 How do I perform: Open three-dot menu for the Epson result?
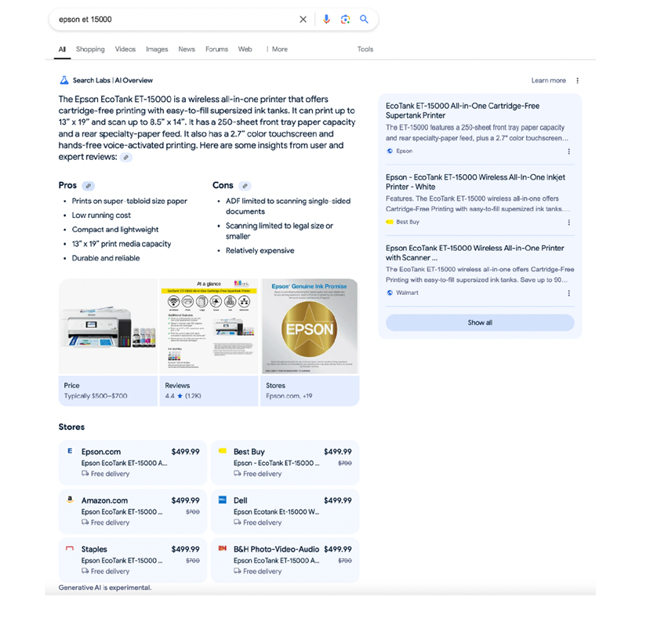coord(569,151)
